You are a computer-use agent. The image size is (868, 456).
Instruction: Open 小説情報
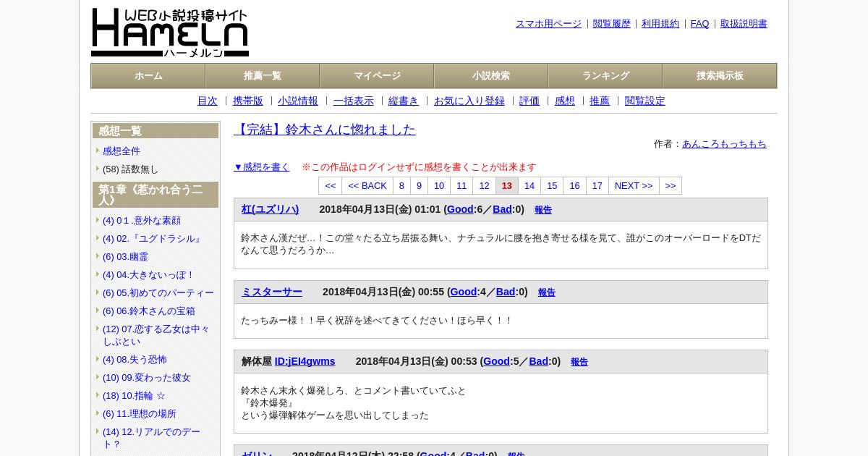(x=298, y=101)
